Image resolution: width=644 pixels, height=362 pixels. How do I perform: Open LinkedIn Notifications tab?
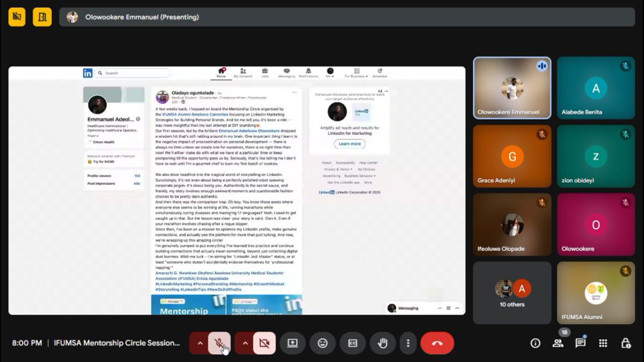309,73
